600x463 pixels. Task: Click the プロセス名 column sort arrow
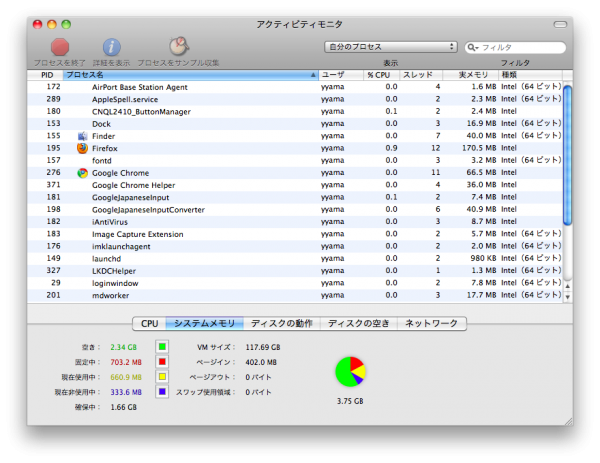point(313,75)
